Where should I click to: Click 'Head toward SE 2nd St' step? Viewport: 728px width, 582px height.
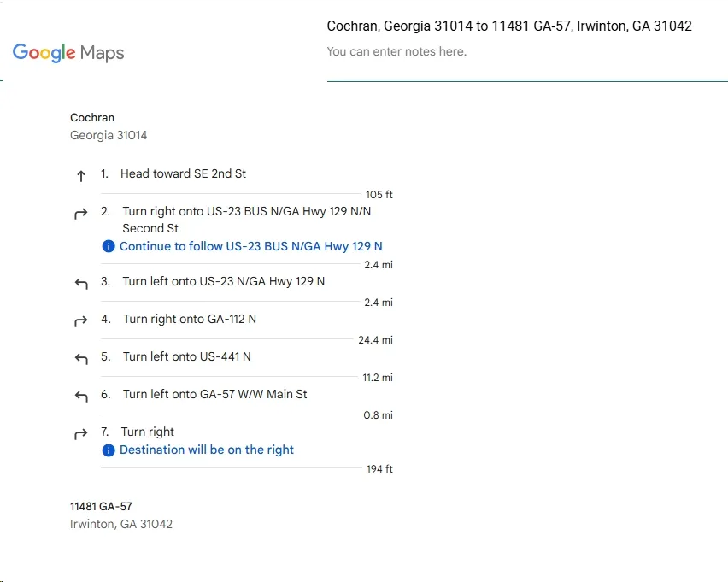(184, 173)
